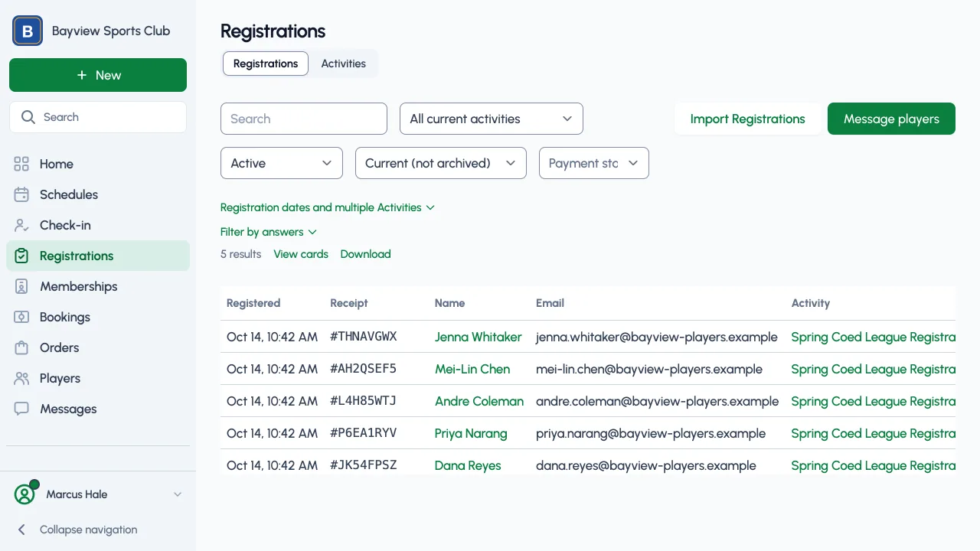Open Orders in the sidebar menu
The height and width of the screenshot is (551, 980).
98,347
